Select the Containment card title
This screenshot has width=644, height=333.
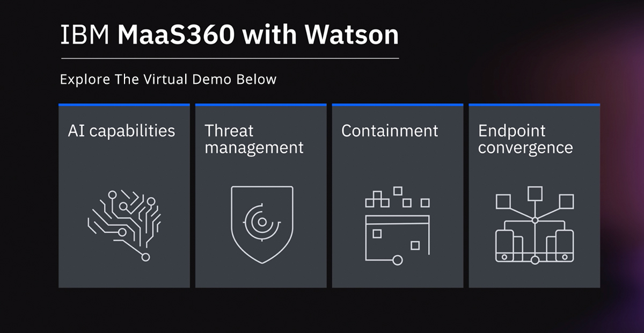tap(390, 131)
